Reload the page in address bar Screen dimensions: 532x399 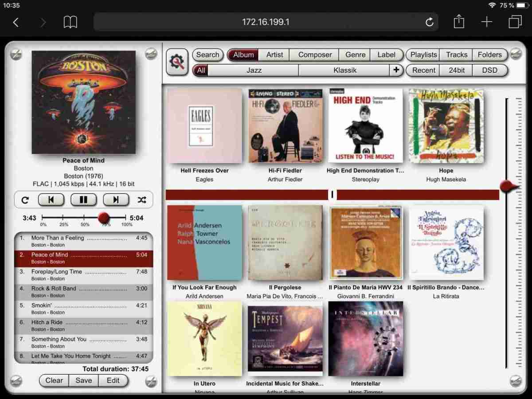(429, 22)
